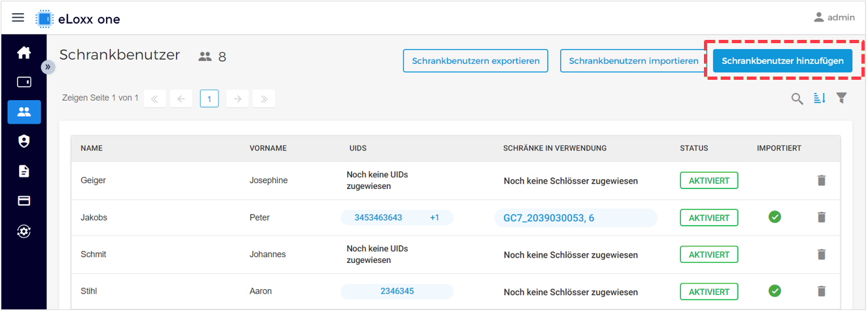Open the filter funnel icon
Image resolution: width=868 pixels, height=312 pixels.
pos(842,98)
